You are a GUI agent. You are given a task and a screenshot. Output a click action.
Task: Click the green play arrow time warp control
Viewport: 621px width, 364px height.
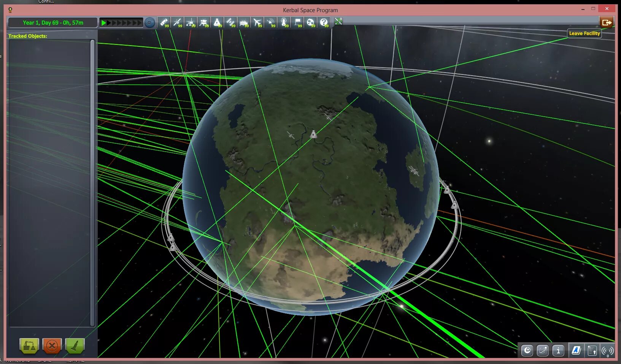(x=103, y=23)
